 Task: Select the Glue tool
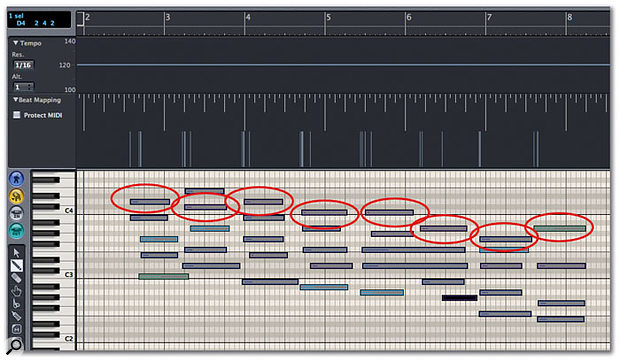(x=16, y=316)
